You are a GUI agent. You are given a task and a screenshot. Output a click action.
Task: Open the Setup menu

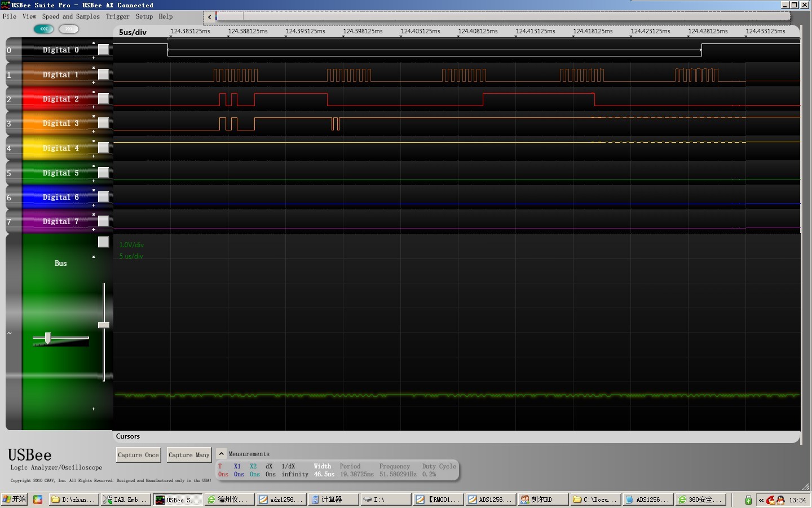(x=144, y=16)
